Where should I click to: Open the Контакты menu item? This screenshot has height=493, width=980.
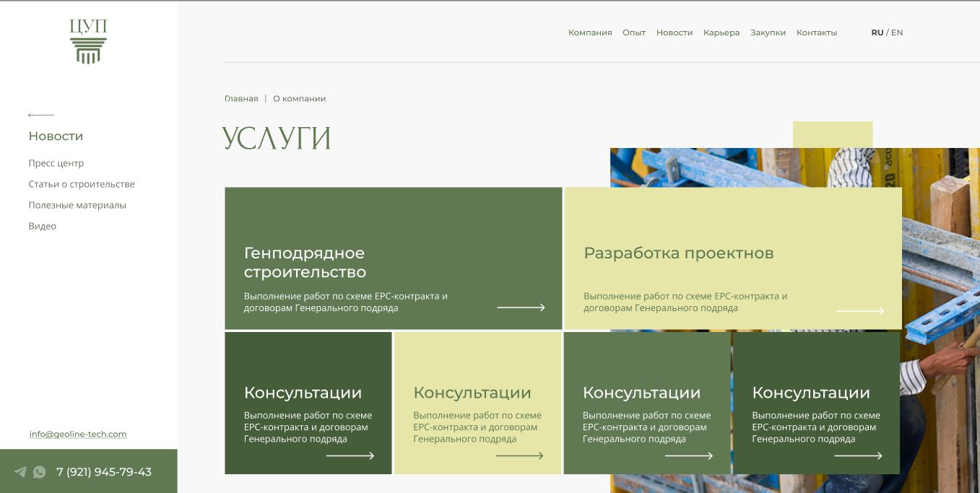point(816,32)
